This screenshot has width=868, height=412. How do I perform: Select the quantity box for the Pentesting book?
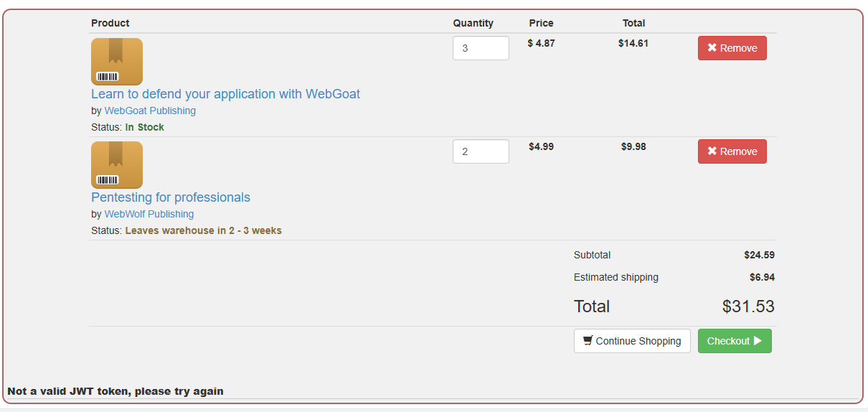pyautogui.click(x=481, y=151)
